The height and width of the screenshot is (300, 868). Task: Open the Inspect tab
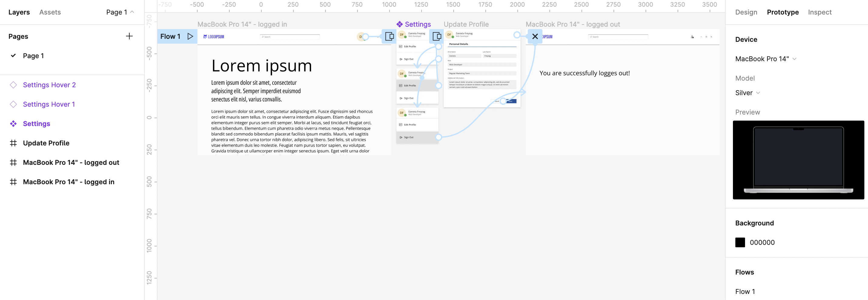pos(820,12)
